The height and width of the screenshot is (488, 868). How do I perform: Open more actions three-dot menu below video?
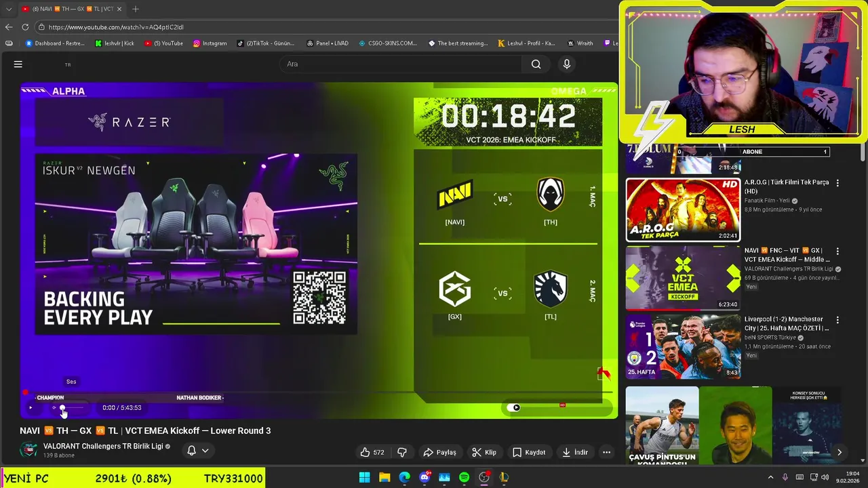click(607, 452)
